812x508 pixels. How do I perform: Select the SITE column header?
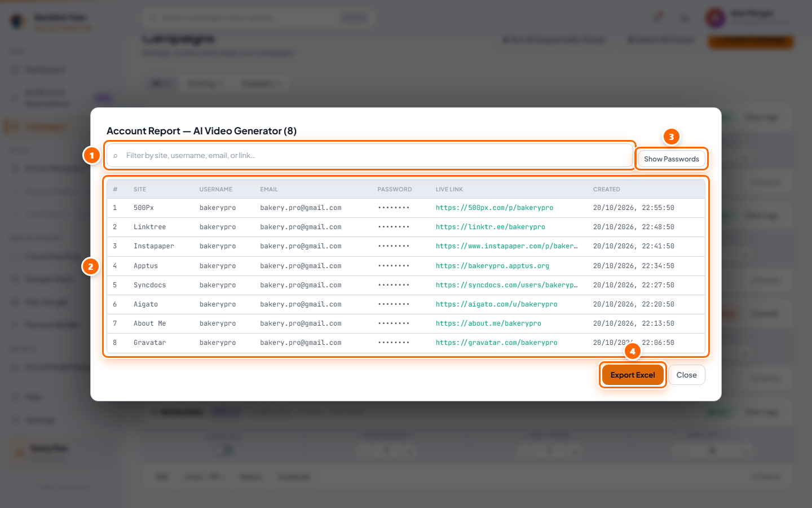click(x=140, y=190)
